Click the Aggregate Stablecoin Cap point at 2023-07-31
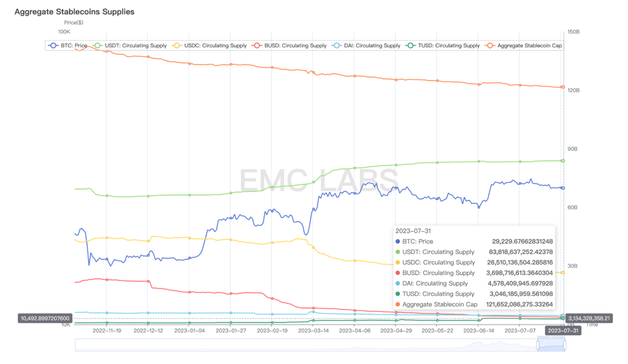 pos(563,87)
